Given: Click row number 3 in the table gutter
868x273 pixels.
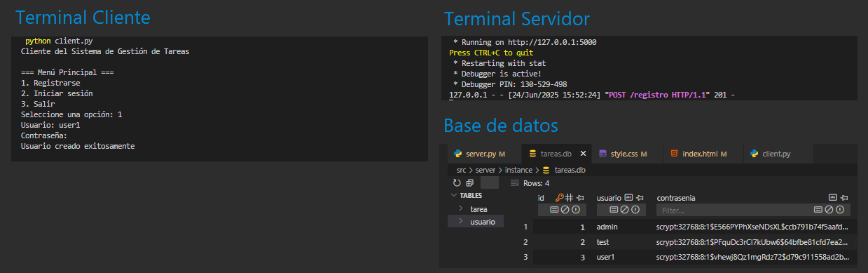Looking at the screenshot, I should (x=525, y=257).
